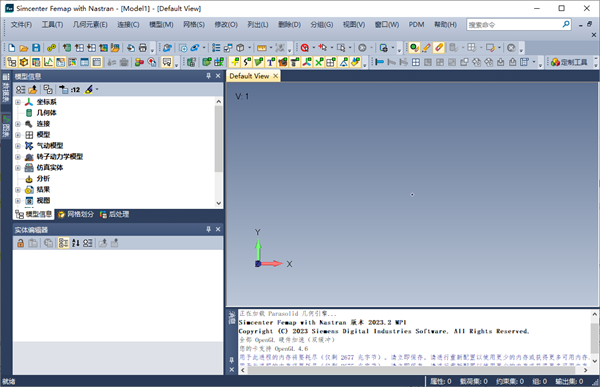Image resolution: width=600 pixels, height=387 pixels.
Task: Expand the 气动模型 tree node
Action: (18, 146)
